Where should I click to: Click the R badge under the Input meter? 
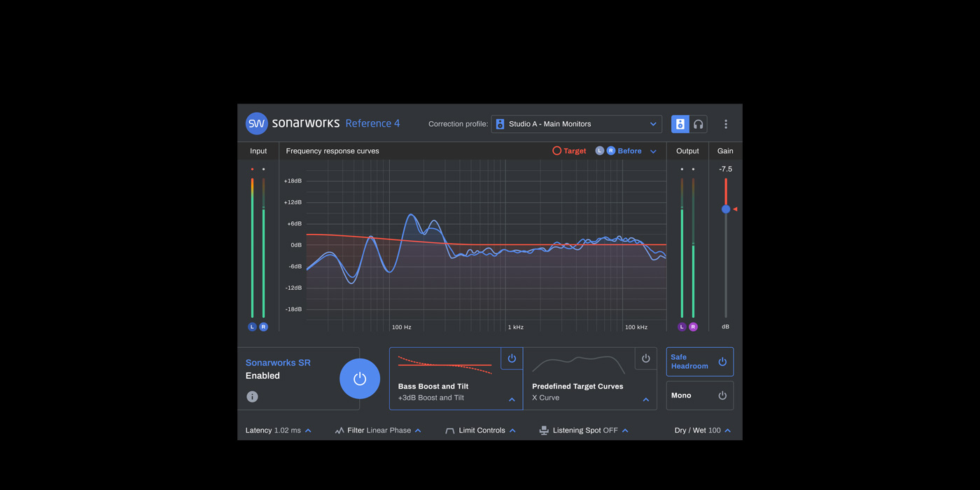pos(264,327)
